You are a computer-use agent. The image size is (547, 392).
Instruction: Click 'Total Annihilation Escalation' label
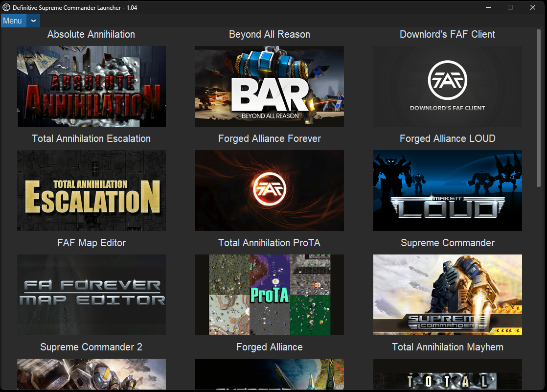click(x=91, y=138)
